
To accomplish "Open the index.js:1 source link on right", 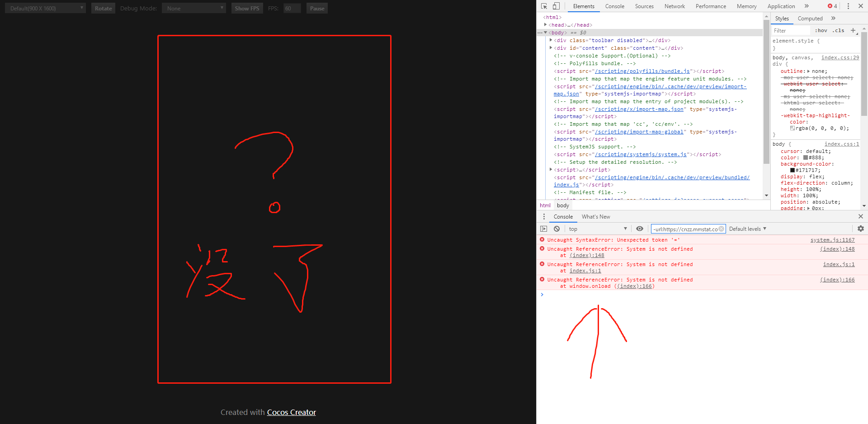I will coord(839,264).
